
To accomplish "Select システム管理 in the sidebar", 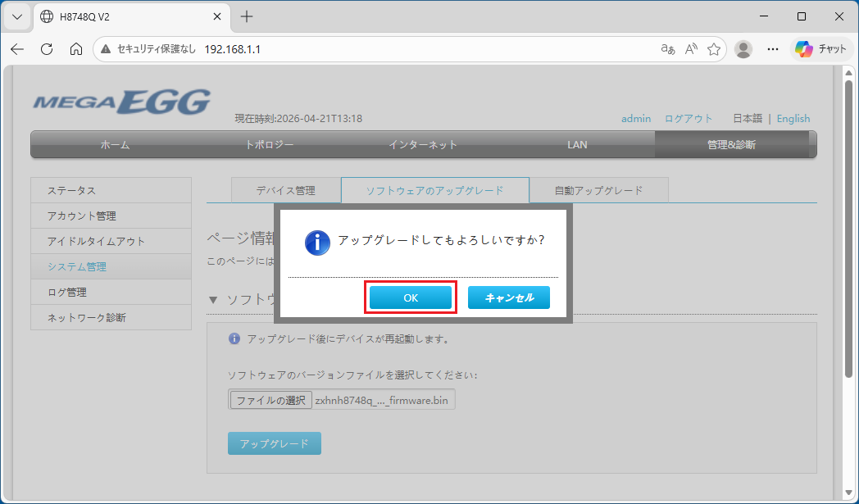I will pos(111,267).
